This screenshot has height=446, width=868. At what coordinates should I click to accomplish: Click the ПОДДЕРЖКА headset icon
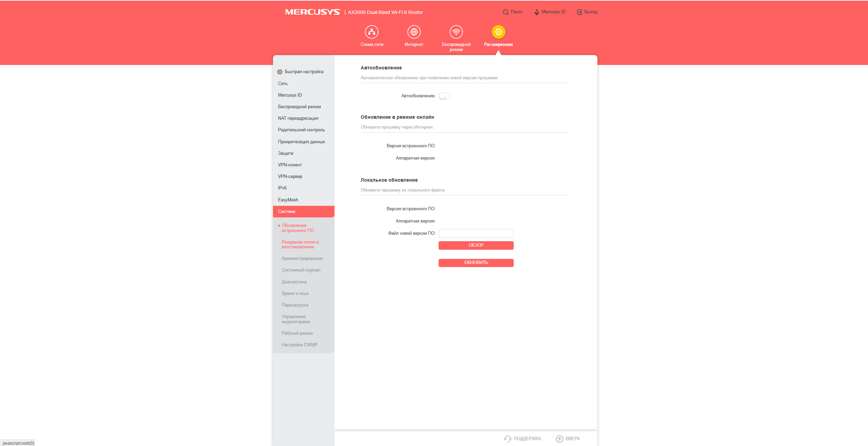pyautogui.click(x=507, y=439)
